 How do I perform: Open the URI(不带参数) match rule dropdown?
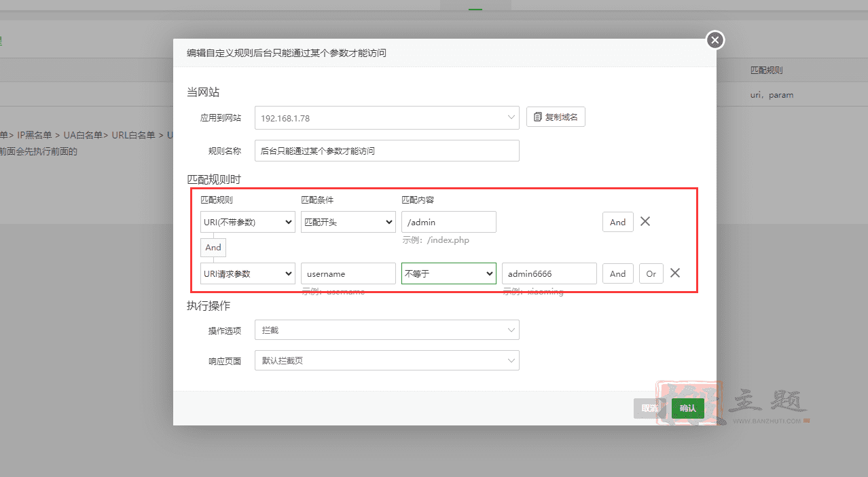click(248, 222)
